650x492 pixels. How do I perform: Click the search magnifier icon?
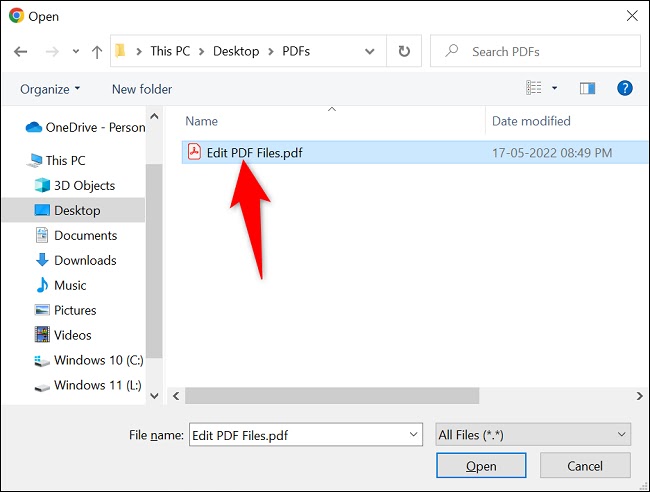tap(452, 51)
